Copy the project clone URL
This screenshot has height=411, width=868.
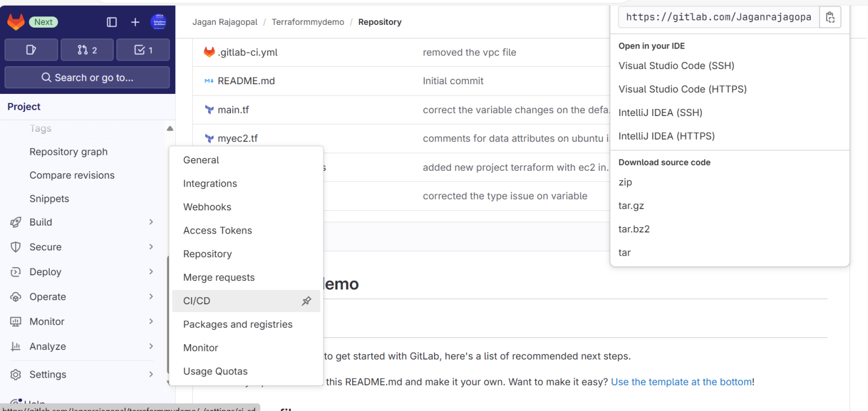point(830,17)
